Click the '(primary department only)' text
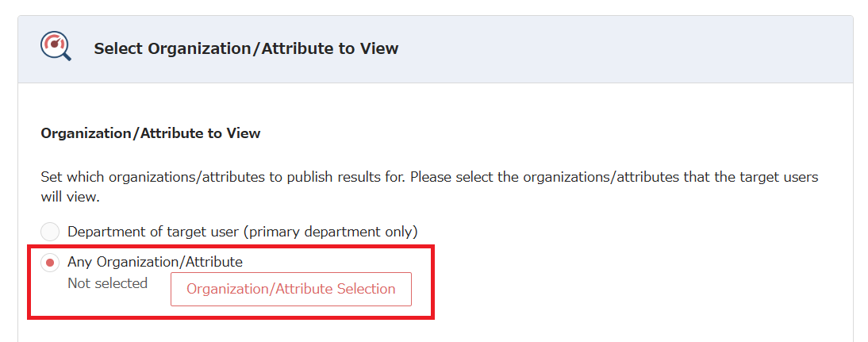This screenshot has height=342, width=868. (x=329, y=232)
